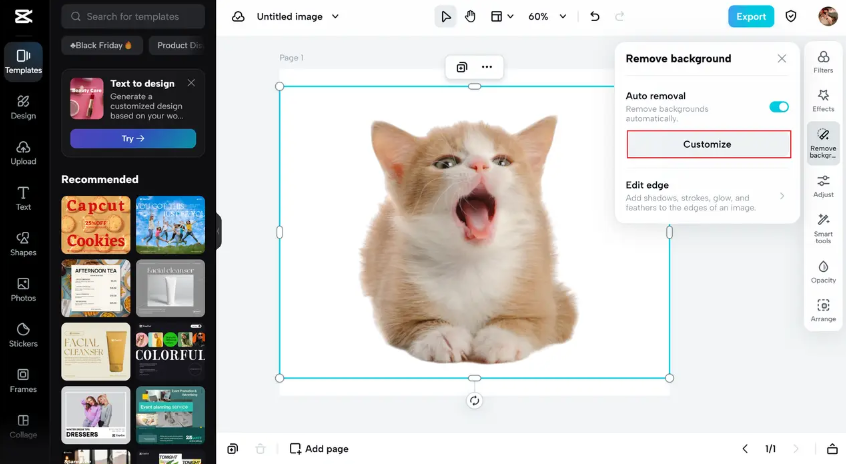Close the Remove background panel
The width and height of the screenshot is (846, 464).
click(782, 59)
